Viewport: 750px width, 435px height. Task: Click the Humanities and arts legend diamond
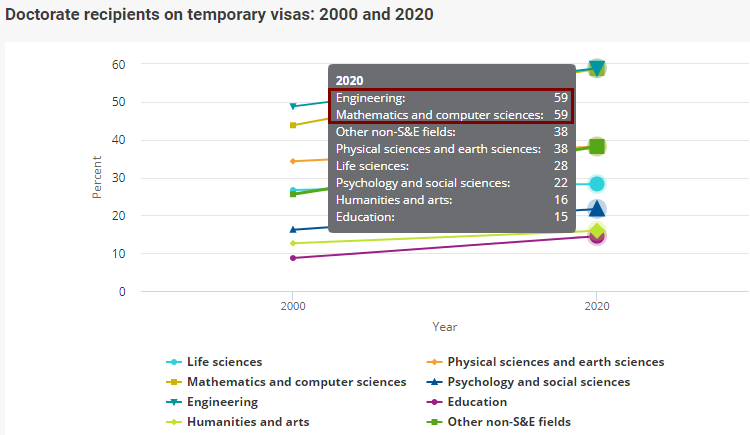tap(174, 422)
